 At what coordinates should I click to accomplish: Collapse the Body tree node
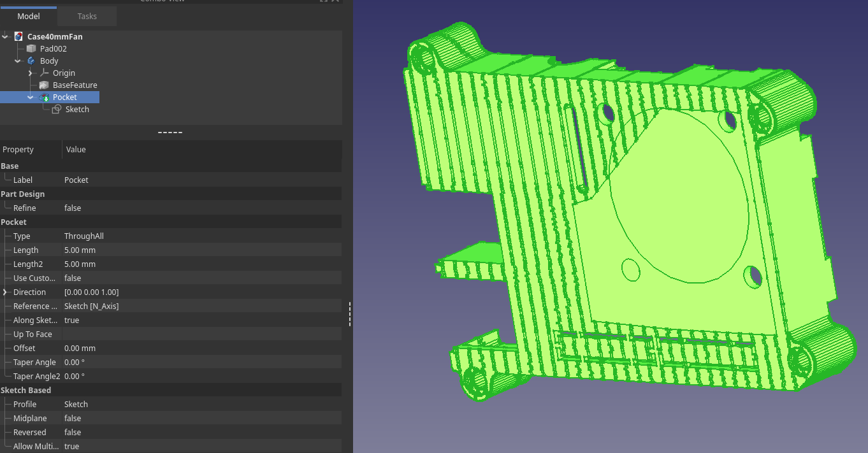(x=18, y=61)
